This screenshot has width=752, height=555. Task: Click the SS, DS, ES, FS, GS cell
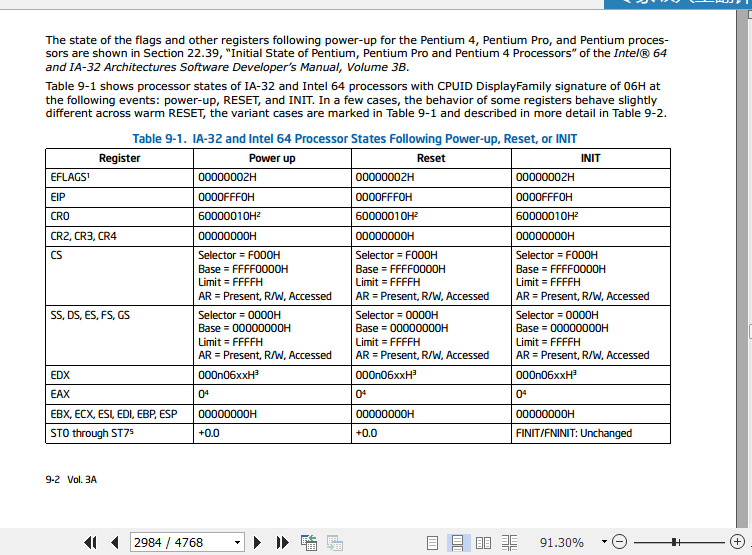coord(119,335)
